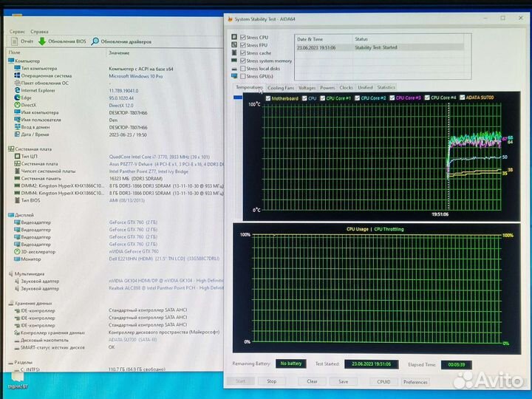Click the driver update magnifier icon
The height and width of the screenshot is (399, 532).
coord(95,41)
